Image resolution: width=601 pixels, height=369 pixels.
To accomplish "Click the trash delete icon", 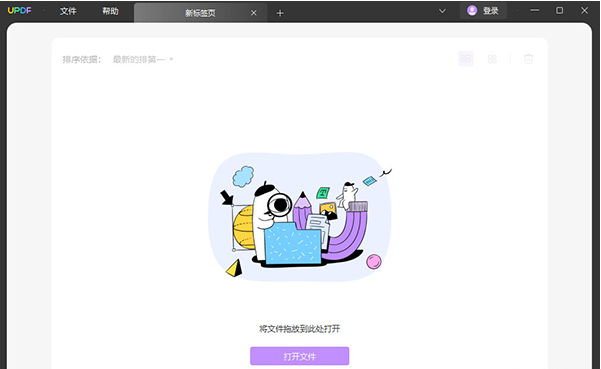I will (x=529, y=59).
